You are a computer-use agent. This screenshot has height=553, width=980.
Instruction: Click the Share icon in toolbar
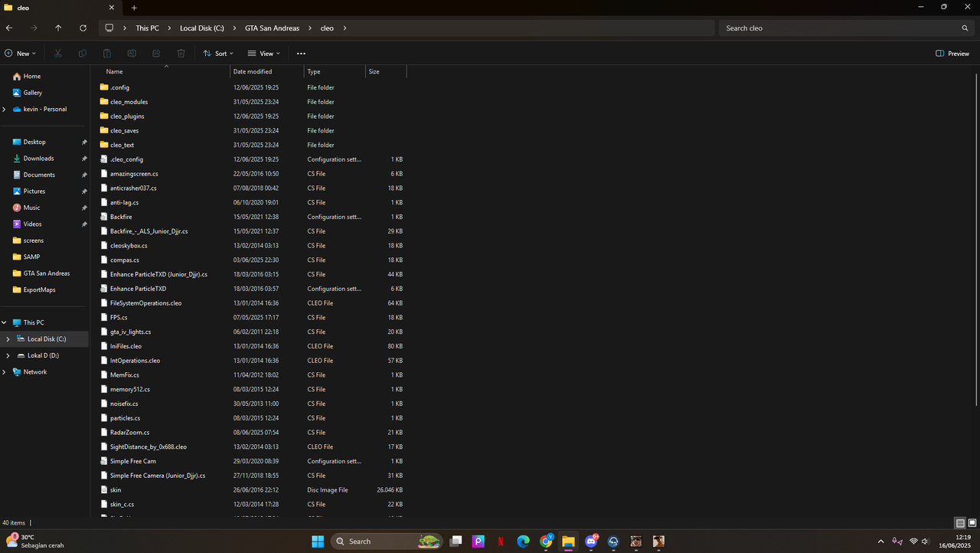[x=156, y=54]
